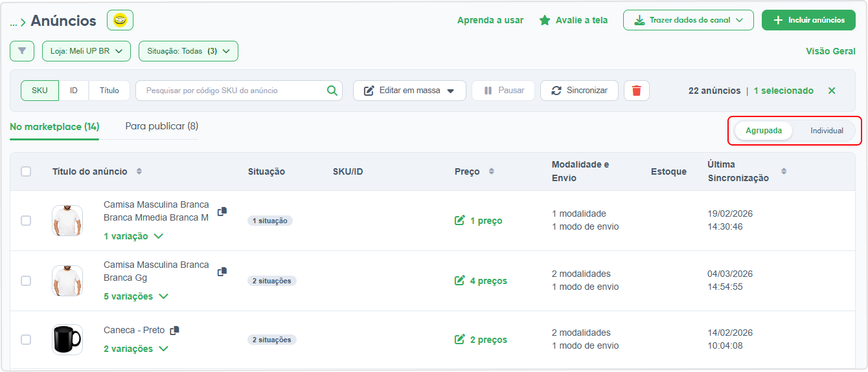This screenshot has width=868, height=372.
Task: Click the Camisa Mmedia product thumbnail
Action: pos(67,221)
